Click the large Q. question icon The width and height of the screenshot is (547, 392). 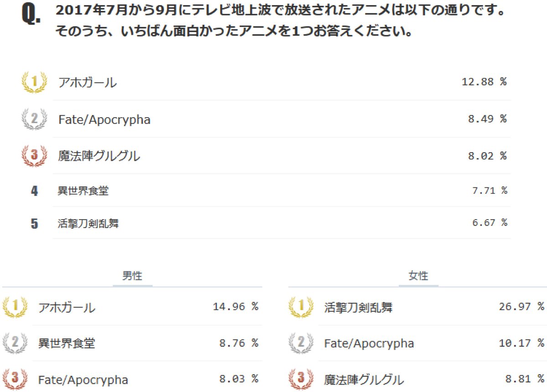click(31, 15)
